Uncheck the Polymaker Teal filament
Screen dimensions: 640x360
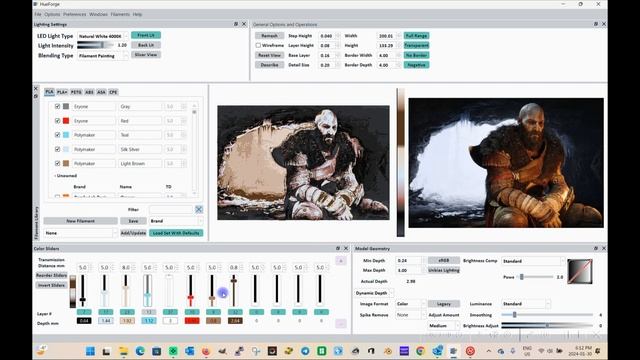click(x=57, y=135)
